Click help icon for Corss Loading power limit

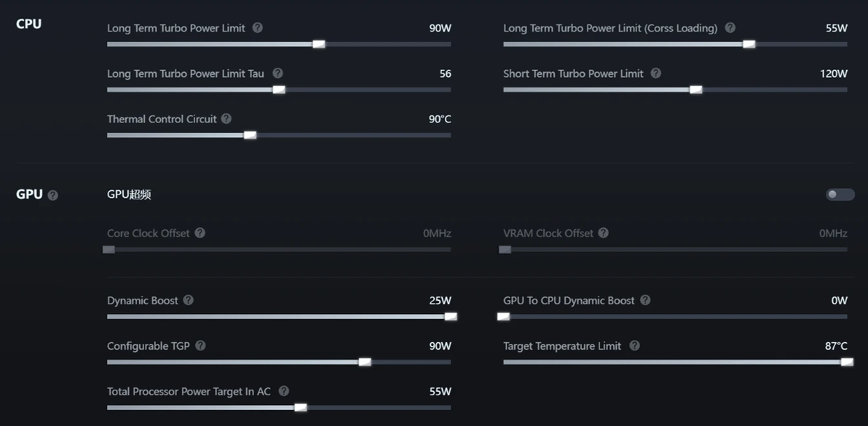coord(730,28)
